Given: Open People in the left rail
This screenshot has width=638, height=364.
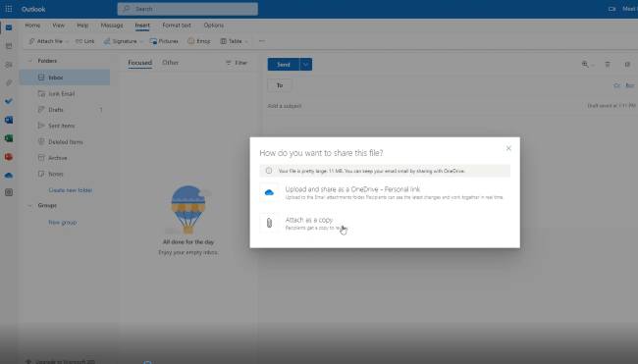Looking at the screenshot, I should (9, 64).
